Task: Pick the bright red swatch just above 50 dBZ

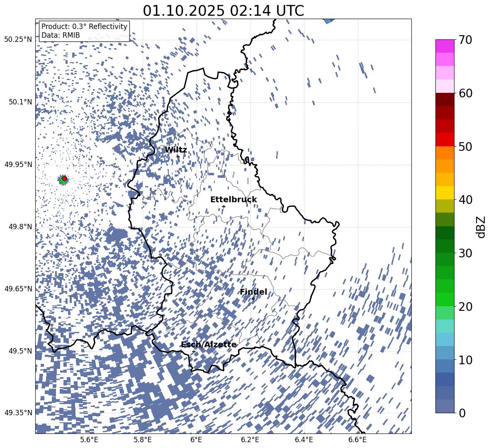Action: tap(445, 139)
